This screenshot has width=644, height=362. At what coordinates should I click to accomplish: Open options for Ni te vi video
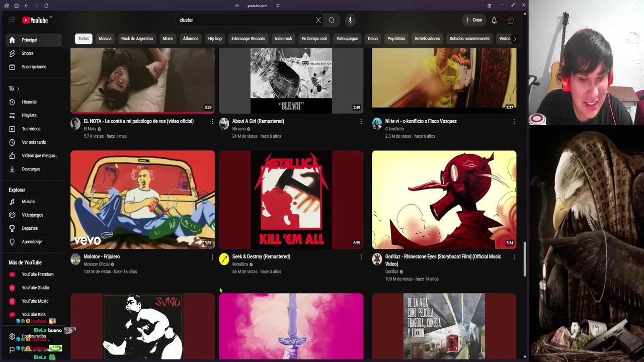(x=514, y=122)
